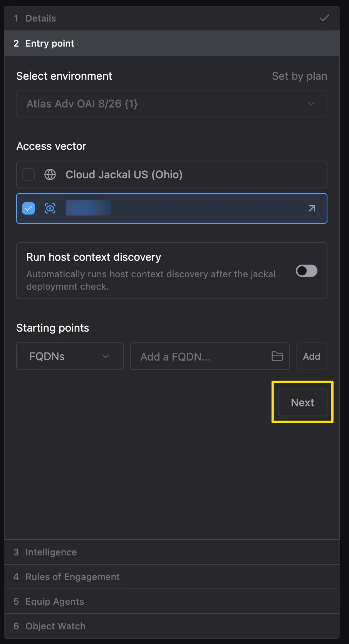Collapse the Entry point step header
Viewport: 349px width, 644px height.
pos(172,43)
